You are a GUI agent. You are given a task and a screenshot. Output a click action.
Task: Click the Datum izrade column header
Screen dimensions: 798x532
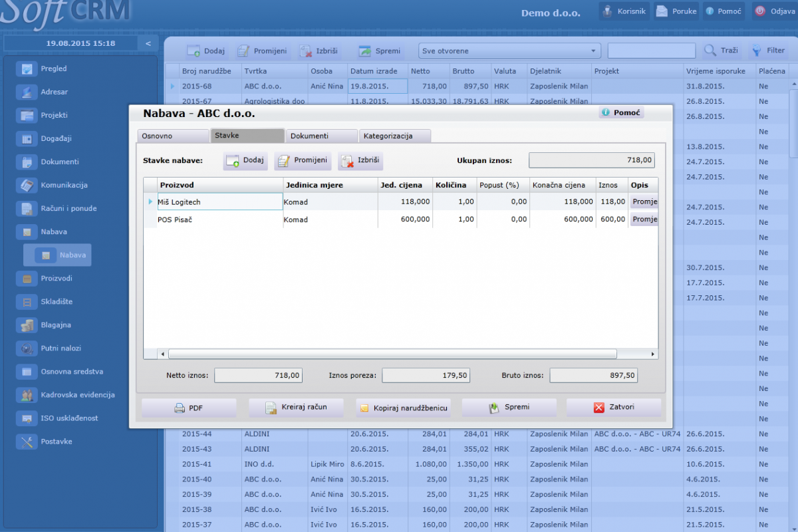(x=378, y=71)
